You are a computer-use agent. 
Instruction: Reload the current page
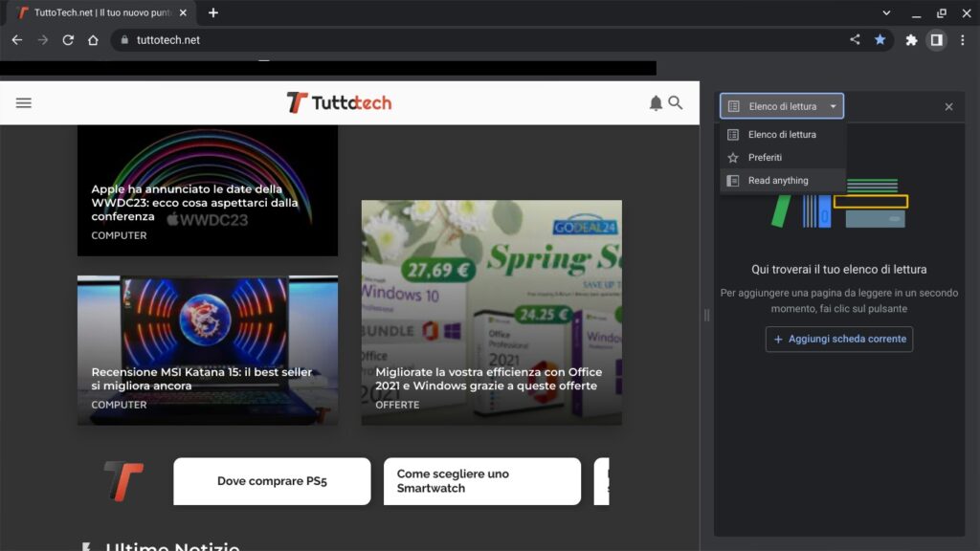click(x=67, y=39)
